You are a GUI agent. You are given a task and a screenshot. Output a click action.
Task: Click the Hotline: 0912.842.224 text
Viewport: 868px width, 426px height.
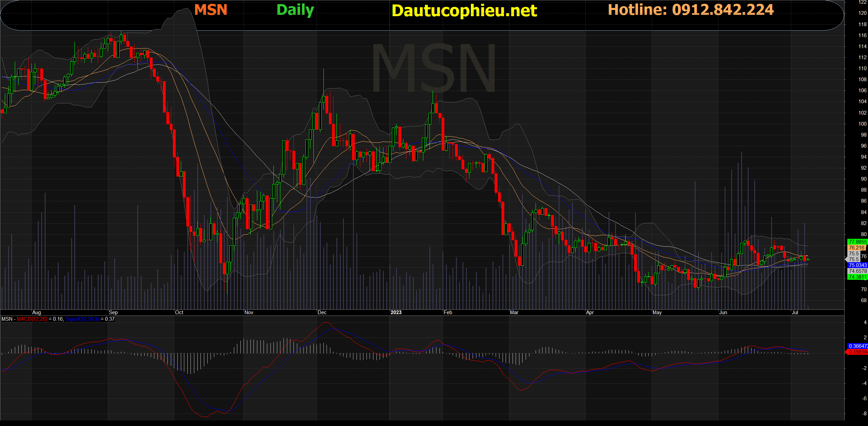pyautogui.click(x=691, y=10)
